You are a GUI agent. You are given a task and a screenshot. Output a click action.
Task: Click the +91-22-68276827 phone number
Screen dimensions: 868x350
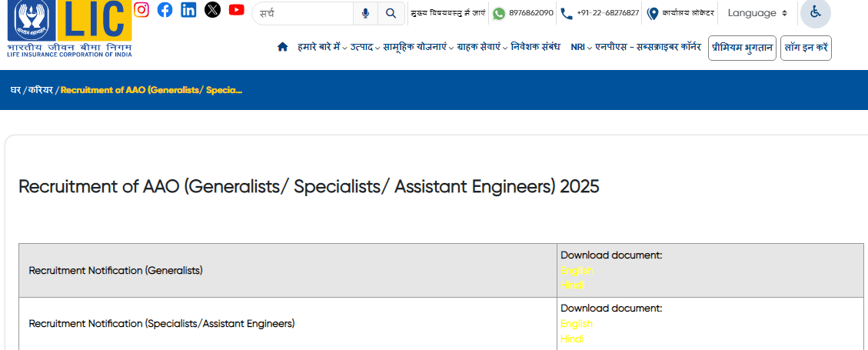(x=608, y=13)
